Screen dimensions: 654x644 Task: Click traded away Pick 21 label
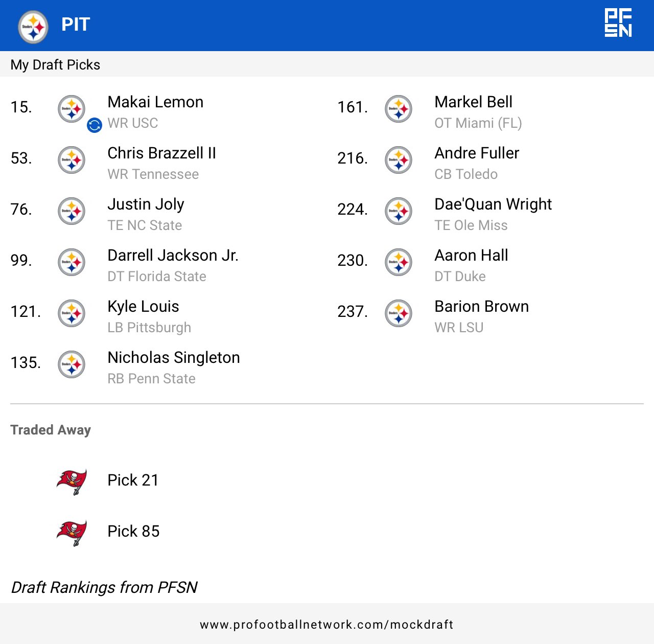click(133, 480)
